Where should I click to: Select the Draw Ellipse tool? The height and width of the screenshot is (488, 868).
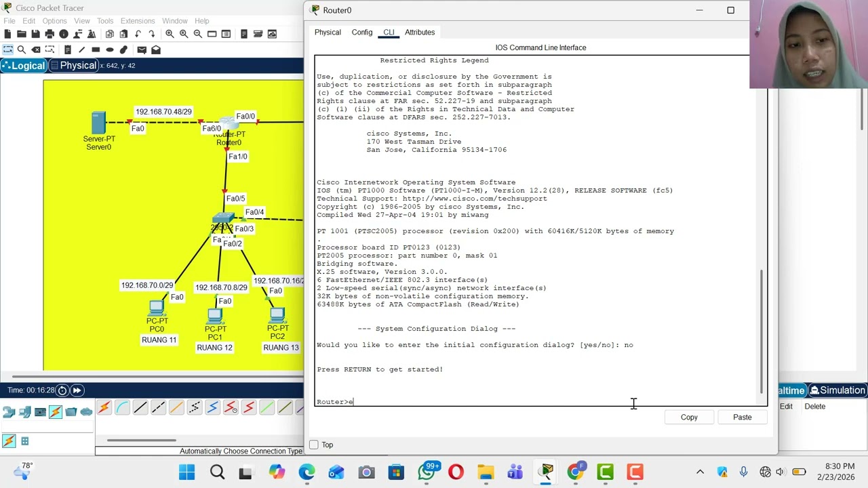[x=109, y=49]
